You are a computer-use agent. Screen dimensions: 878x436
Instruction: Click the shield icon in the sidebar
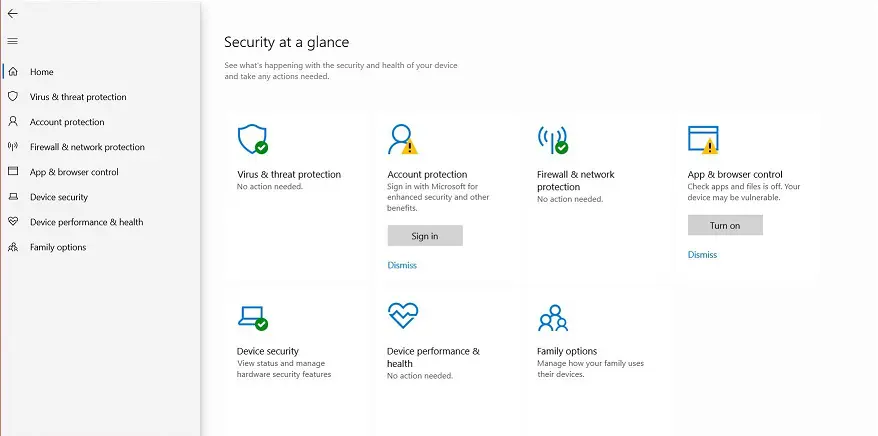click(12, 96)
